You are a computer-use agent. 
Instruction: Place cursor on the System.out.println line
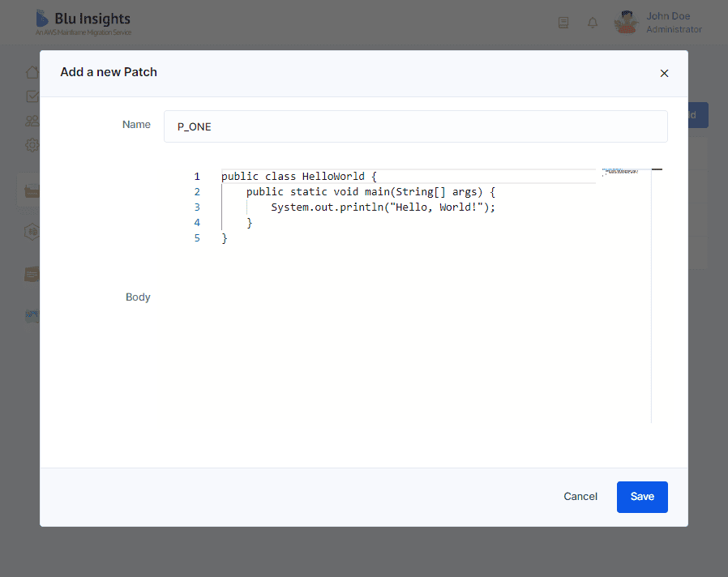(x=382, y=207)
